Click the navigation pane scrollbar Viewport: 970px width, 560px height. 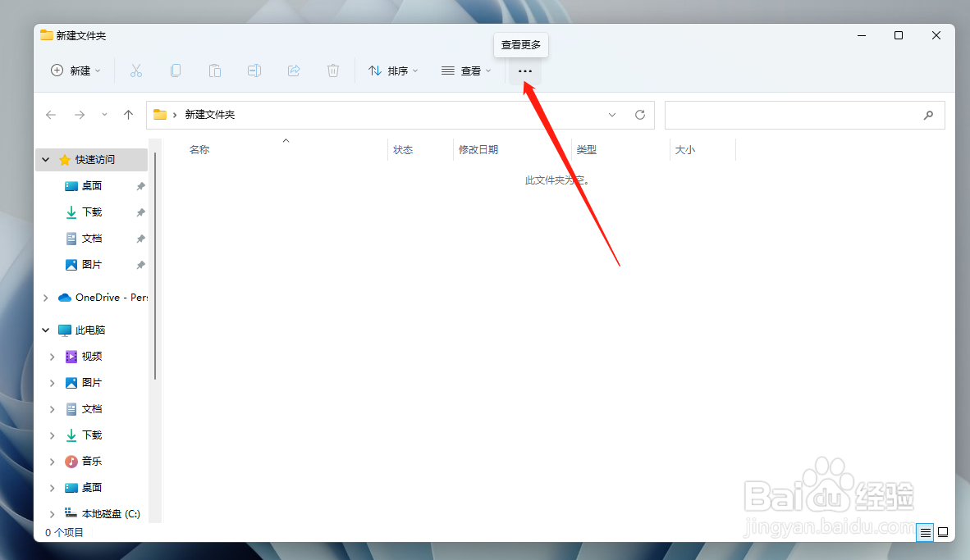(x=155, y=266)
